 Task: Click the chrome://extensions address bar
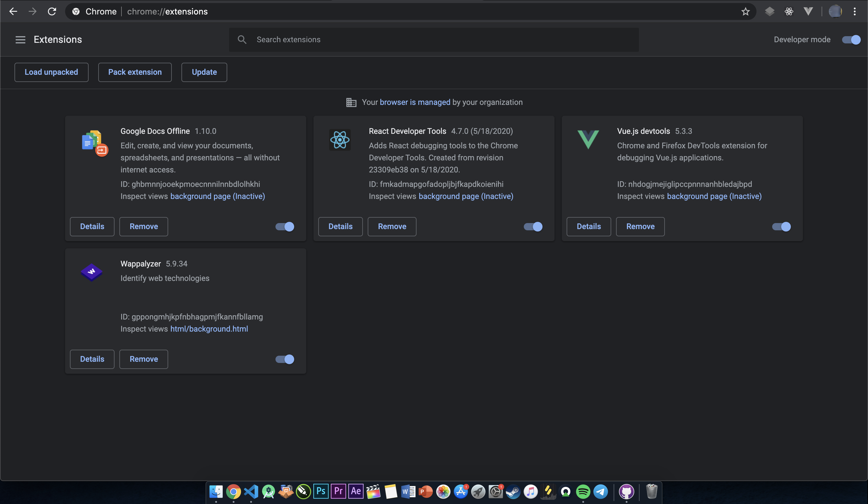coord(410,11)
